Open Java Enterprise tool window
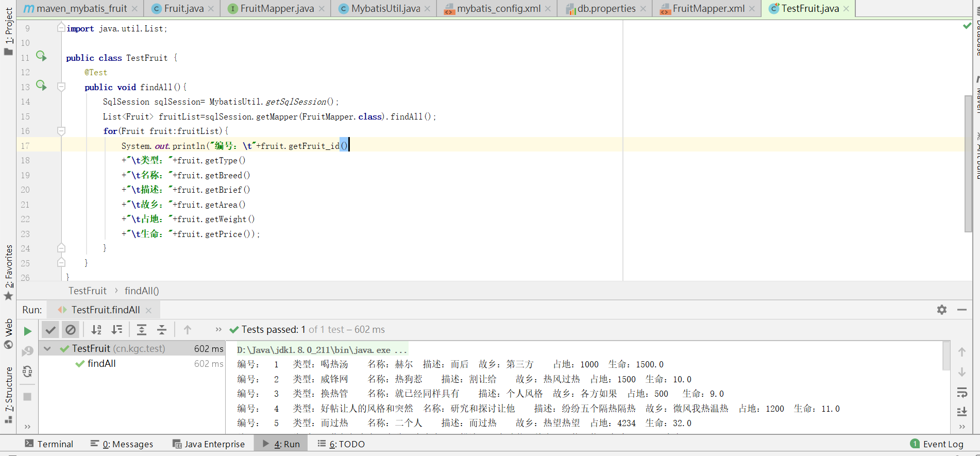Viewport: 980px width, 456px height. [209, 444]
